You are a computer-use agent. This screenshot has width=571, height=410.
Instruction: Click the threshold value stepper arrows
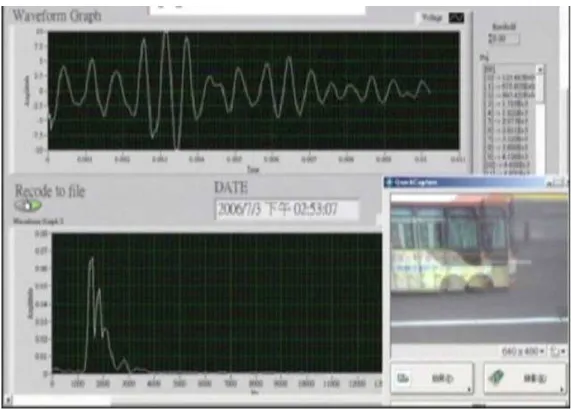coord(490,39)
